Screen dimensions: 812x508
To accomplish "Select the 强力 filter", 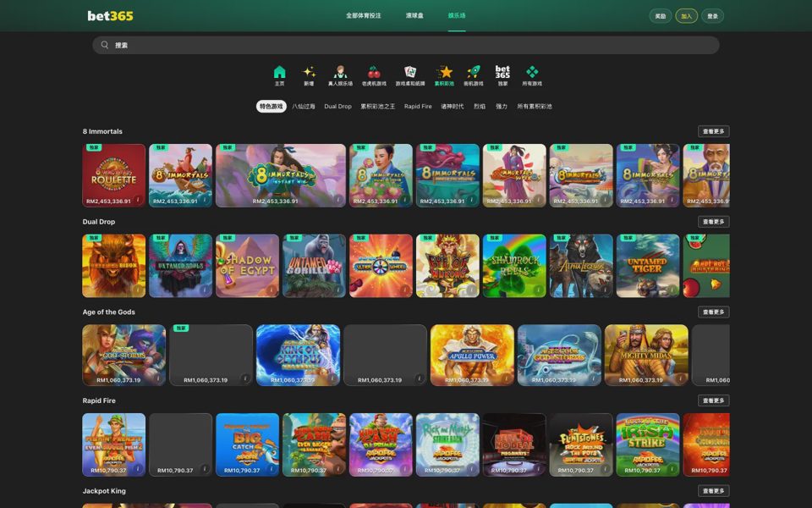I will click(502, 107).
